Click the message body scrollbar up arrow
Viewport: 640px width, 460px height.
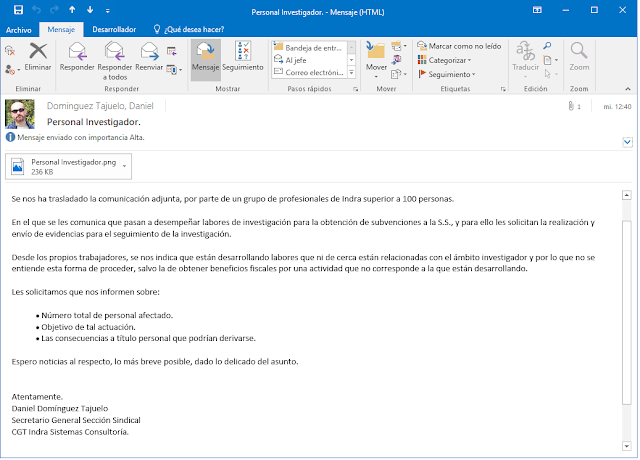point(627,195)
